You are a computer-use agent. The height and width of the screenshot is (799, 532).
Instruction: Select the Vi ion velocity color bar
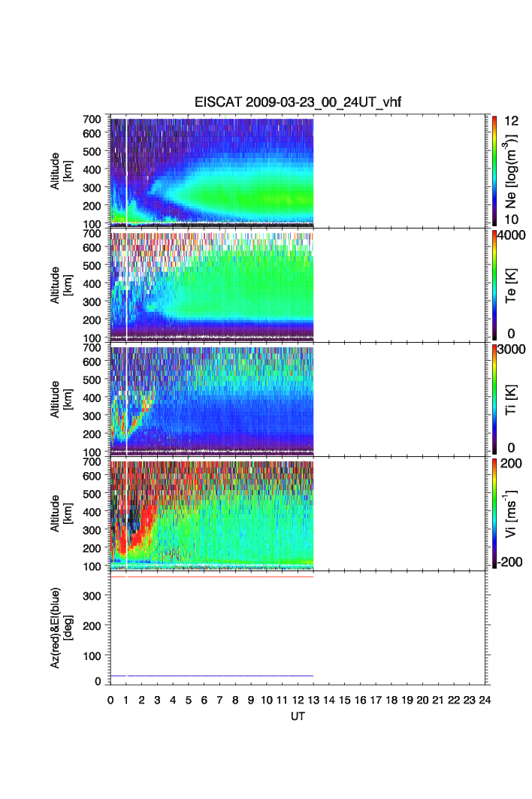click(x=494, y=513)
